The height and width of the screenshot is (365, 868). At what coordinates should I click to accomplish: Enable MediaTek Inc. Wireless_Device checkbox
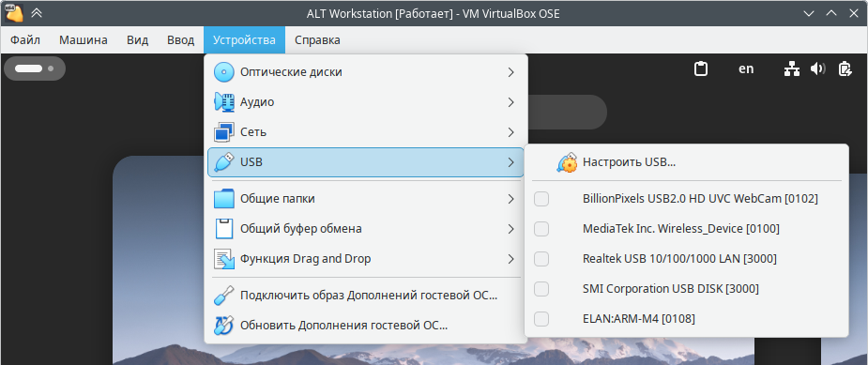541,229
